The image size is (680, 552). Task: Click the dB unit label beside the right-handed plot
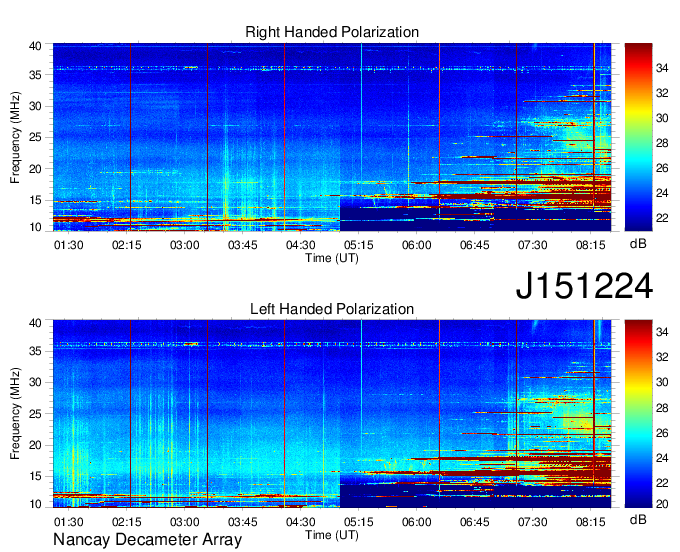coord(638,244)
